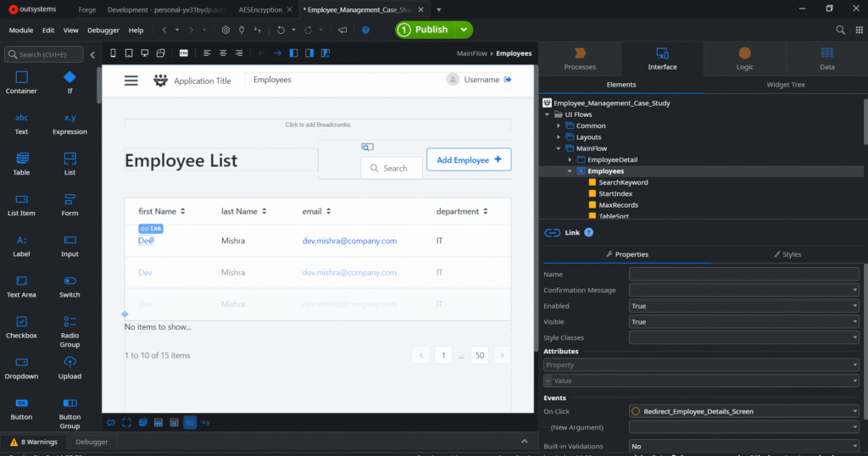Open help via blue question mark icon
The image size is (868, 456).
[365, 30]
